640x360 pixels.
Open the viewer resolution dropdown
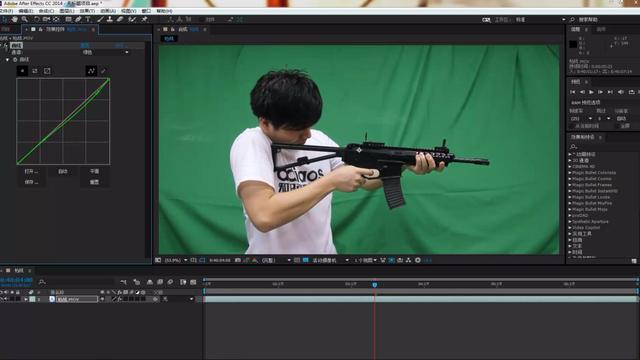[x=276, y=260]
